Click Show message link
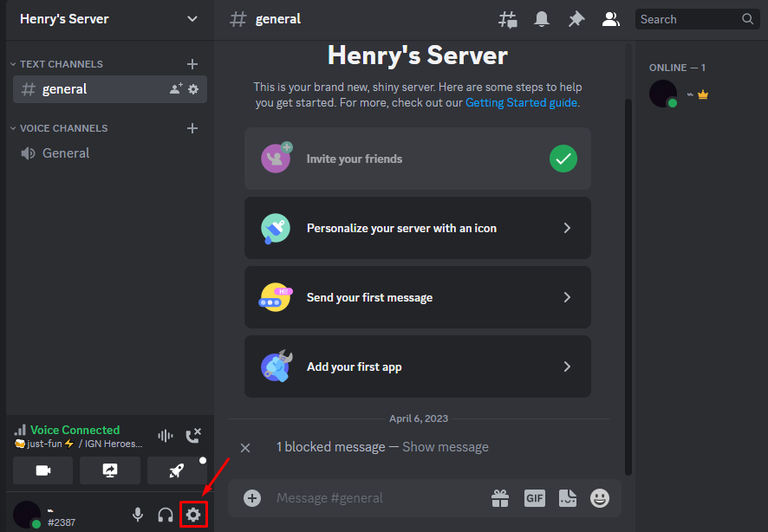768x532 pixels. [446, 447]
